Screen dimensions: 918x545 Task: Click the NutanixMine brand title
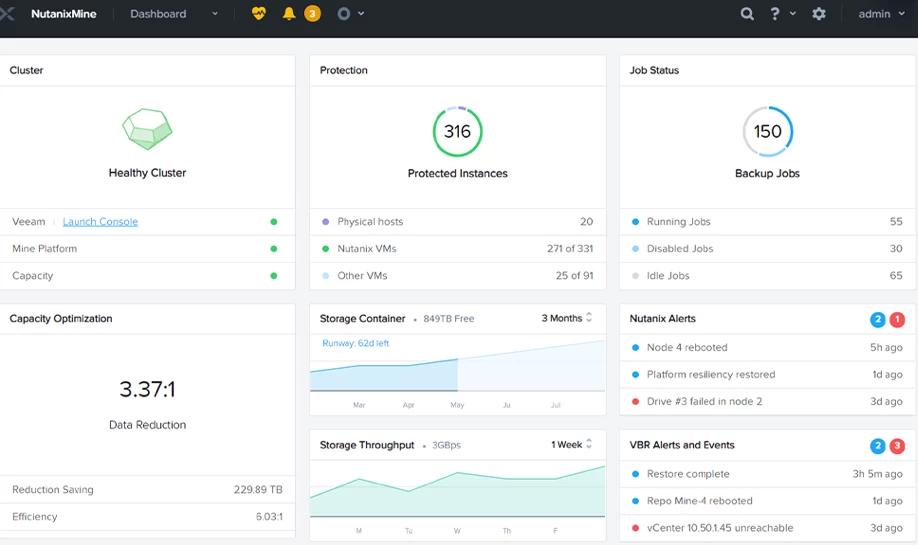tap(63, 14)
